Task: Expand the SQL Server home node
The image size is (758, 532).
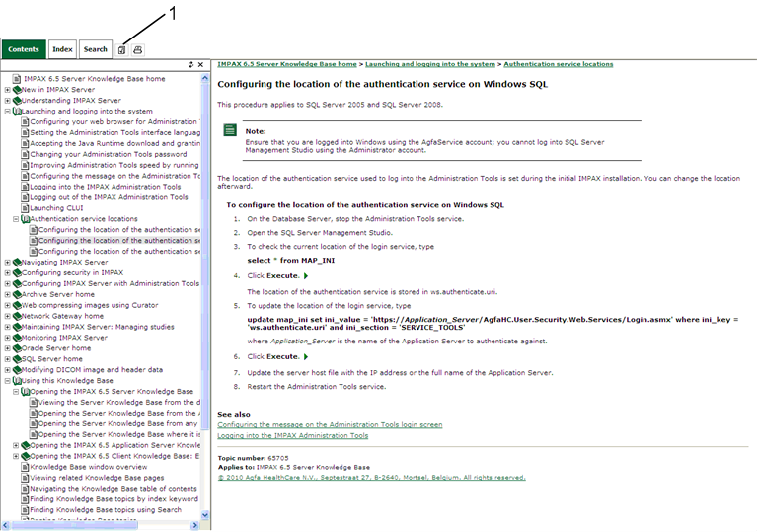Action: tap(7, 359)
